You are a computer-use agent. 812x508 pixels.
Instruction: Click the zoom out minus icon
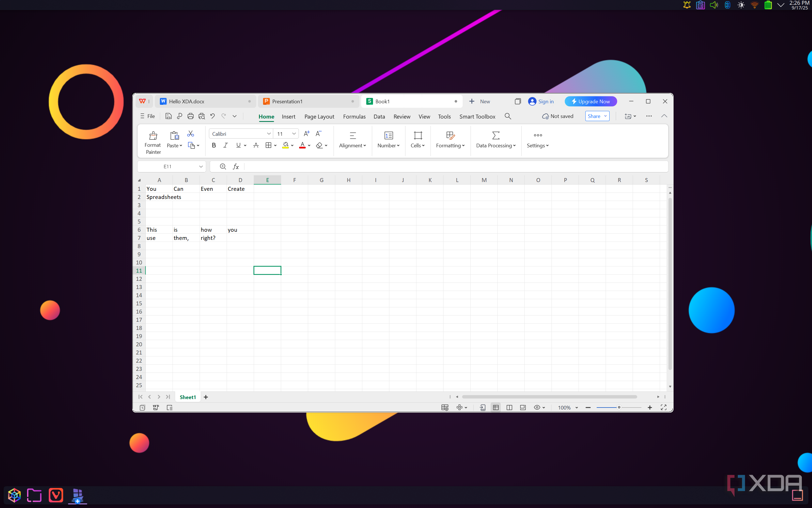(x=588, y=407)
